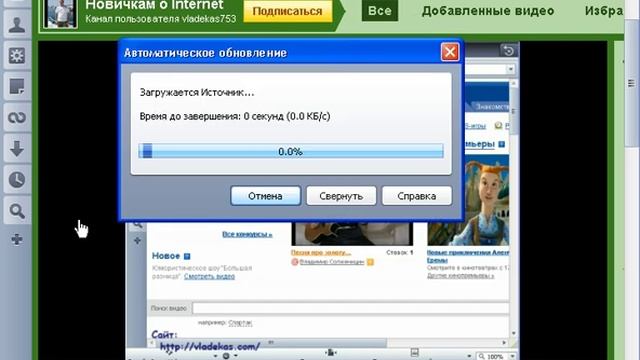Click the Песня про золоту link
The image size is (640, 360).
pos(321,253)
